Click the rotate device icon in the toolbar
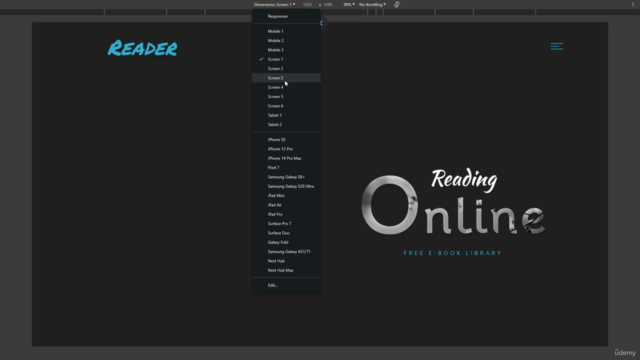Viewport: 640px width, 360px height. [x=397, y=4]
